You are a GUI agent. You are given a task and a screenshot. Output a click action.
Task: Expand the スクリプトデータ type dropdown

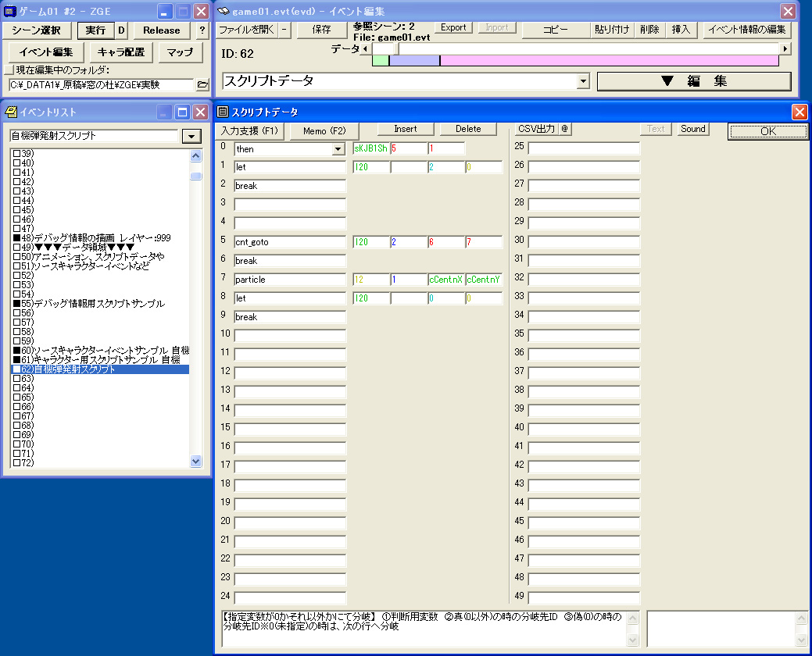click(x=584, y=81)
